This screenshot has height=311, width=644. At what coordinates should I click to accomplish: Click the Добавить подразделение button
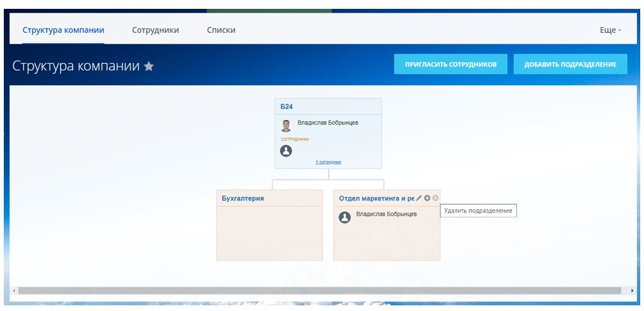point(571,64)
